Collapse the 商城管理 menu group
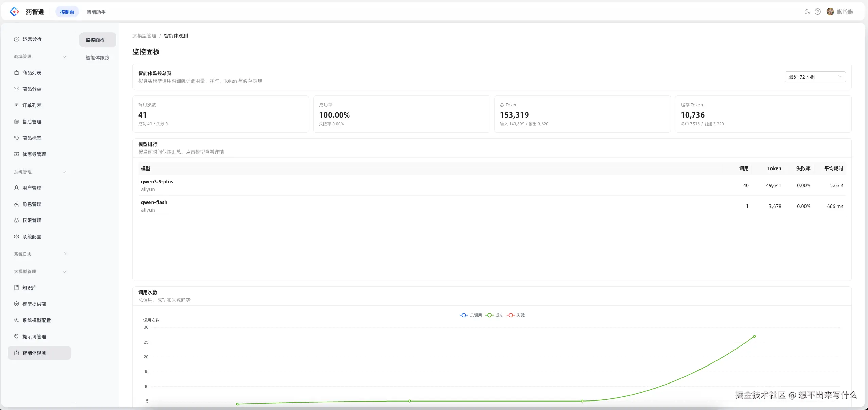This screenshot has height=410, width=868. (39, 56)
